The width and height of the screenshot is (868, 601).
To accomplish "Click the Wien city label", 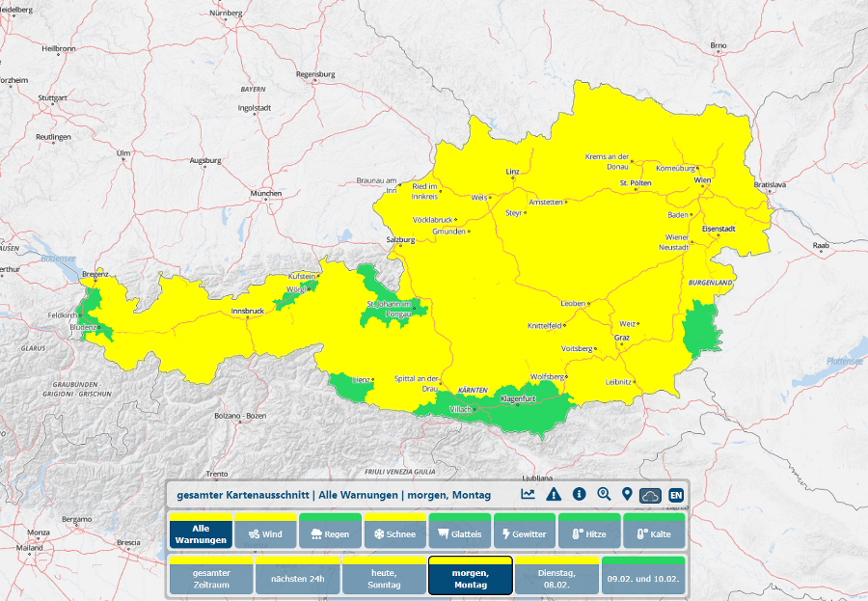I will click(702, 180).
